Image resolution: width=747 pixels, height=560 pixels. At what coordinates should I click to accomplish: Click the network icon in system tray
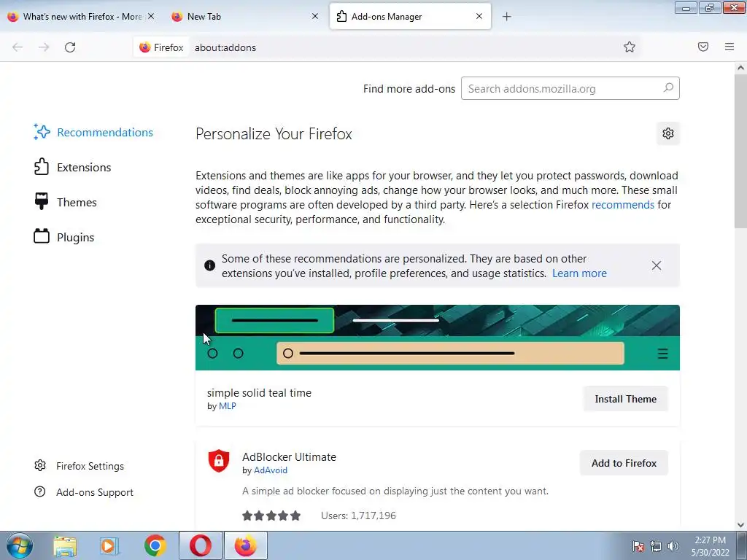pyautogui.click(x=656, y=546)
